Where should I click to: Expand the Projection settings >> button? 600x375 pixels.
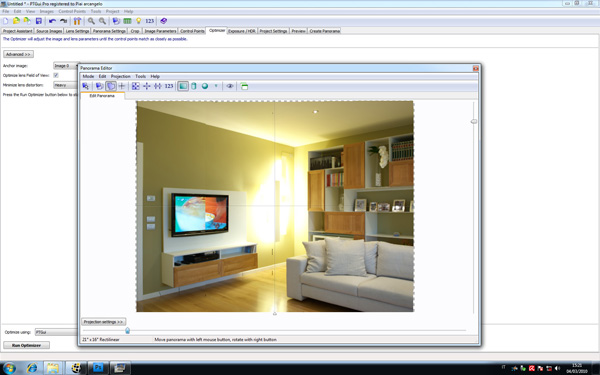coord(103,322)
